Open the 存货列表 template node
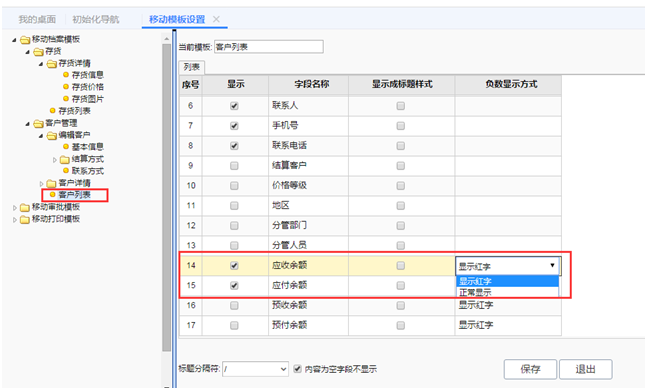The image size is (647, 390). coord(74,111)
